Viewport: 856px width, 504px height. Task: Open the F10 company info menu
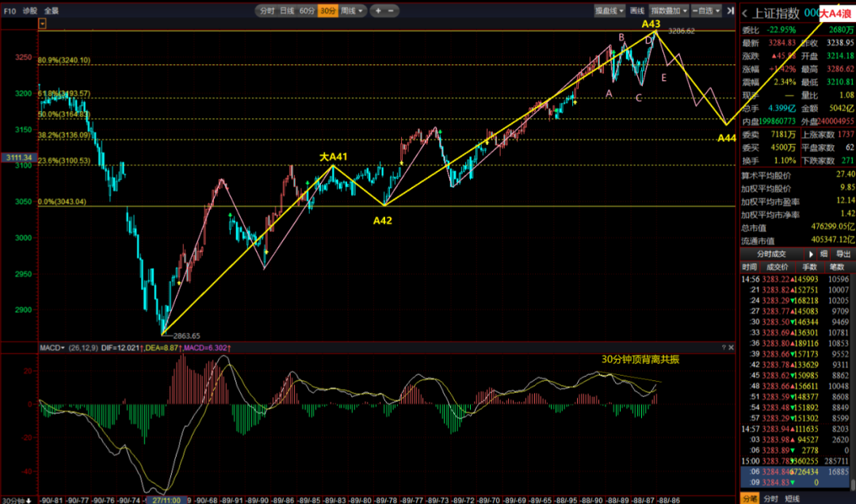10,11
